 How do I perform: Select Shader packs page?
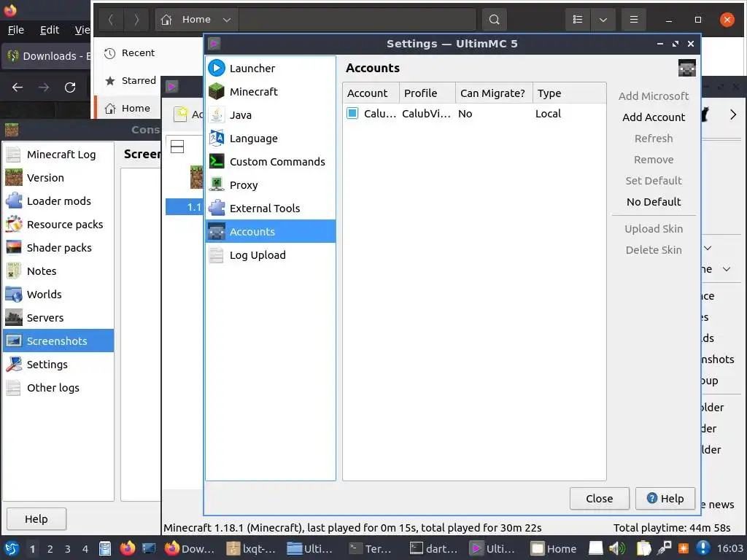(58, 248)
